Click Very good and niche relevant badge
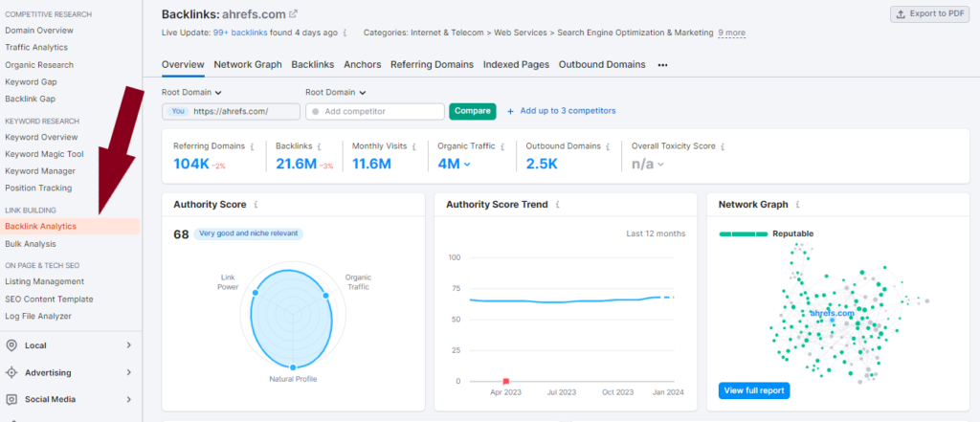980x422 pixels. (249, 233)
